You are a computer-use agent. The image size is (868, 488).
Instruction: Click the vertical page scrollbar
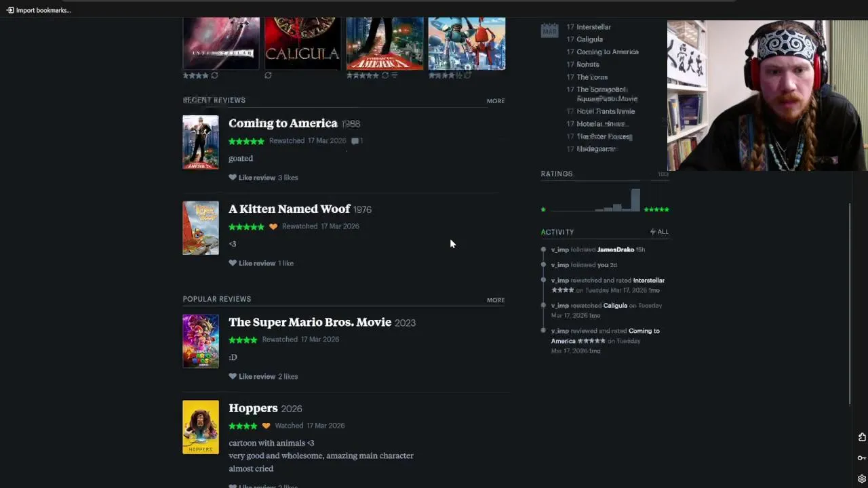click(x=850, y=304)
